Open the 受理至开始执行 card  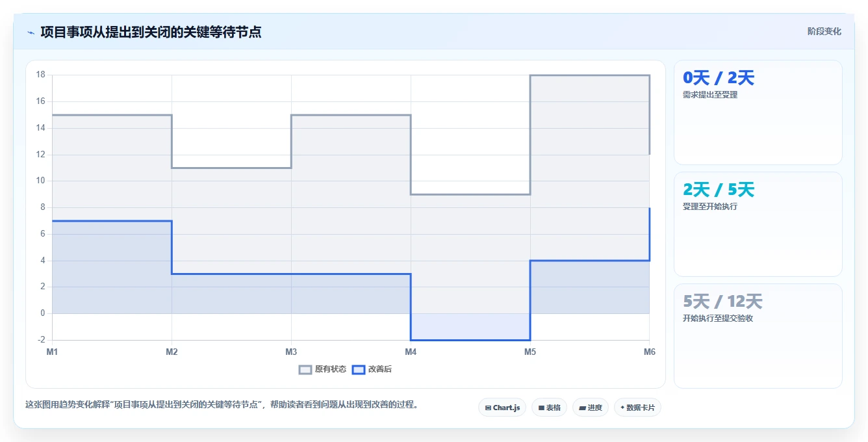pos(758,224)
